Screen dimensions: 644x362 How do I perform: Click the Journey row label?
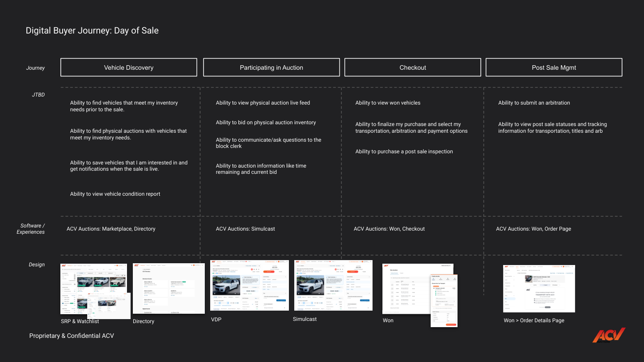tap(35, 68)
